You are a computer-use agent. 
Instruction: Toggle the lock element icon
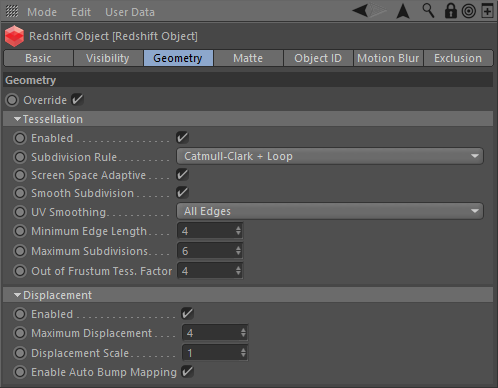451,11
